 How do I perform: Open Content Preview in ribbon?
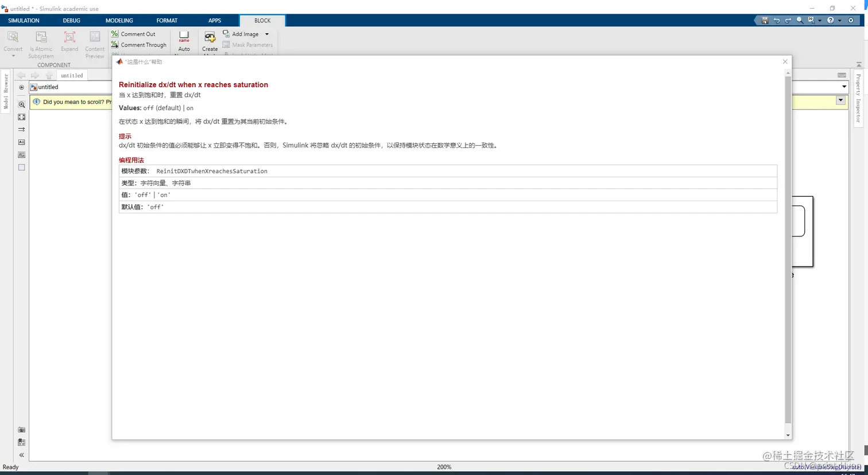point(95,45)
